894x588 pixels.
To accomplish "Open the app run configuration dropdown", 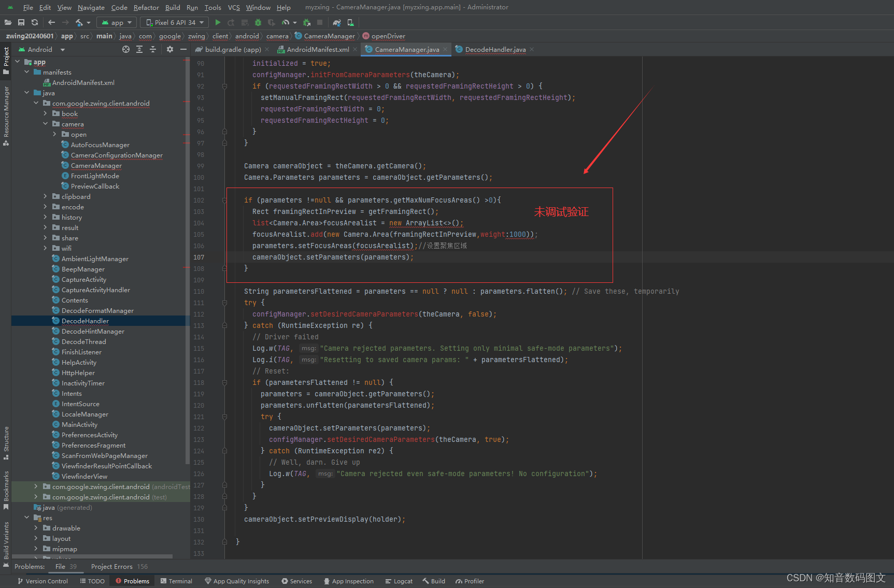I will pos(117,22).
